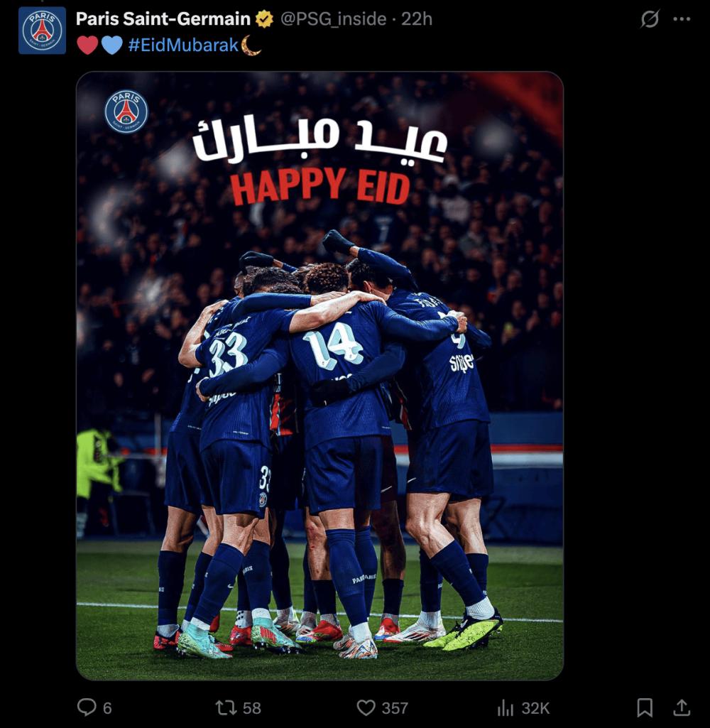Click the reply speech bubble icon
Viewport: 710px width, 728px height.
[87, 707]
